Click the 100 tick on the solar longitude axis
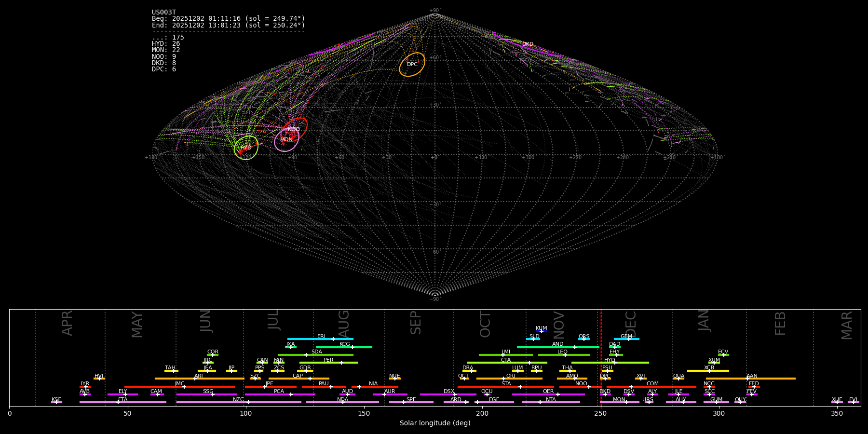This screenshot has height=434, width=868. 246,413
